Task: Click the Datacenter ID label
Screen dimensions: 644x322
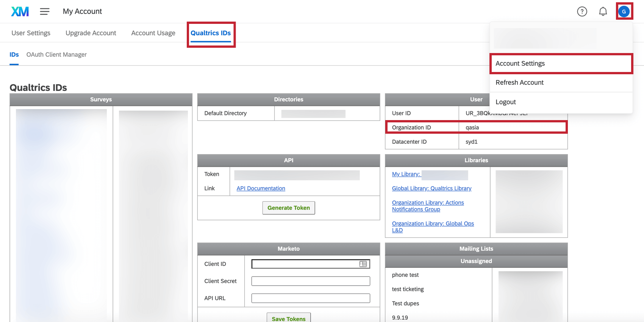Action: (x=409, y=142)
